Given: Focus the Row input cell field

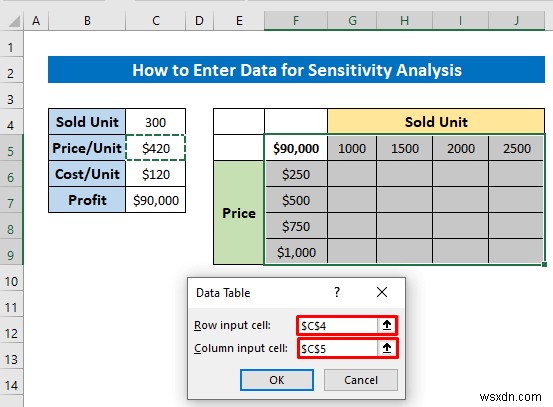Looking at the screenshot, I should [338, 325].
